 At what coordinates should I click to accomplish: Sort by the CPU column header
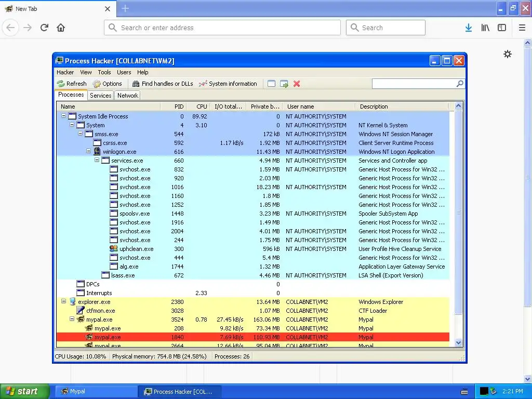(x=198, y=107)
